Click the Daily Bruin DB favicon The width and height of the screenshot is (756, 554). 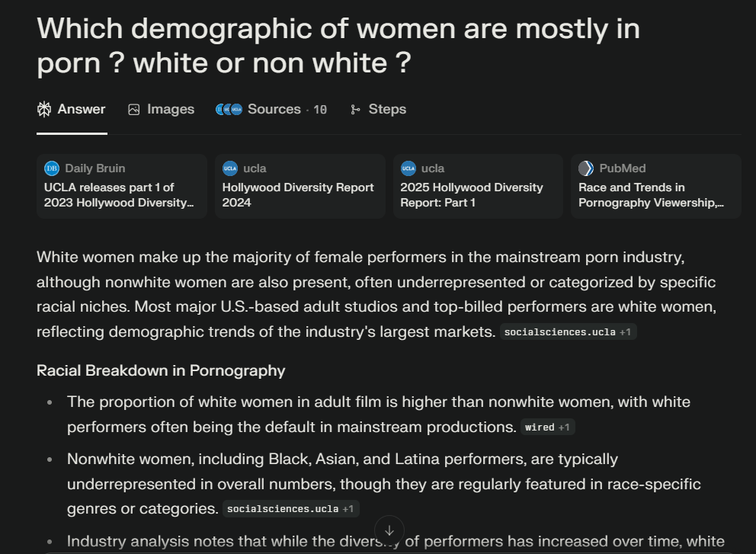pos(52,168)
